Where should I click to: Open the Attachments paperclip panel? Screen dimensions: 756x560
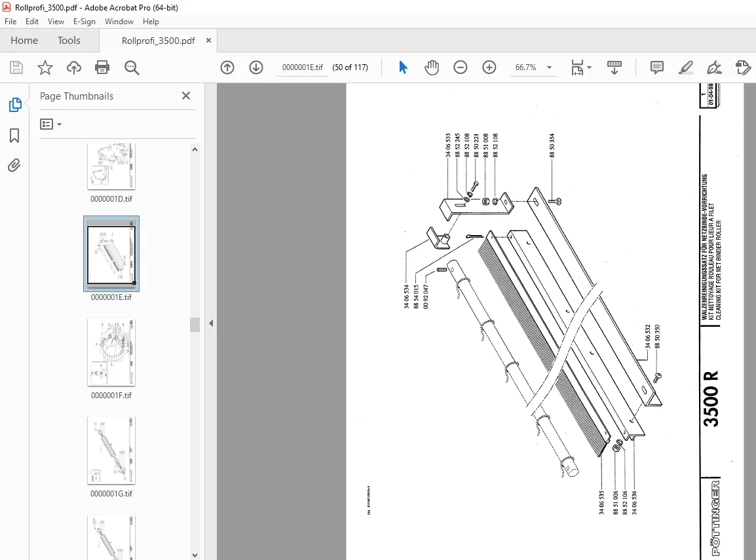[14, 166]
